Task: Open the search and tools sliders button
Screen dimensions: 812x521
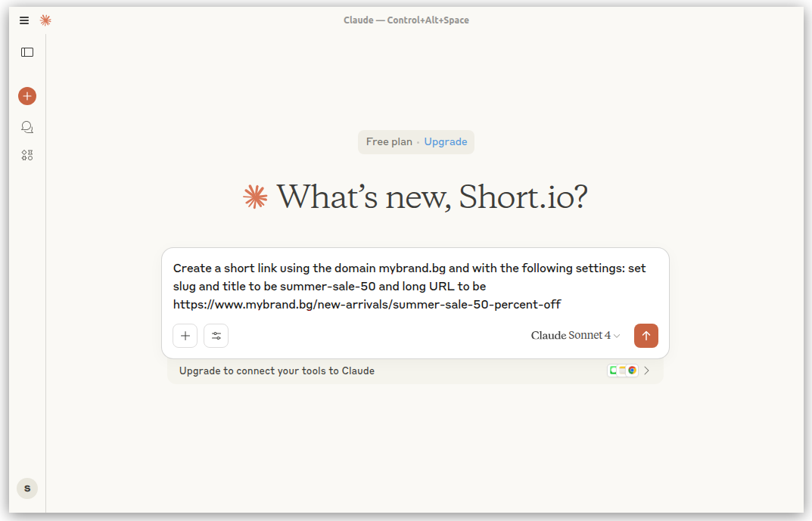Action: 216,336
